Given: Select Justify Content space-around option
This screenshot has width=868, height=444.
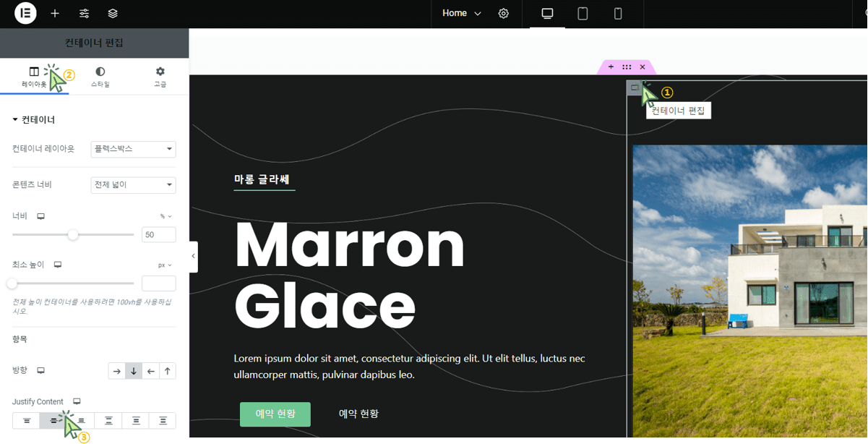Looking at the screenshot, I should click(x=135, y=420).
